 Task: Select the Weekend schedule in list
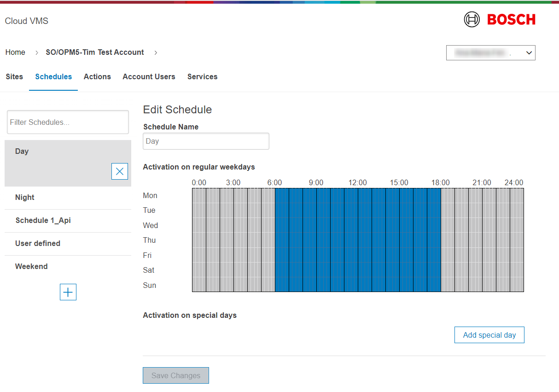click(x=31, y=267)
